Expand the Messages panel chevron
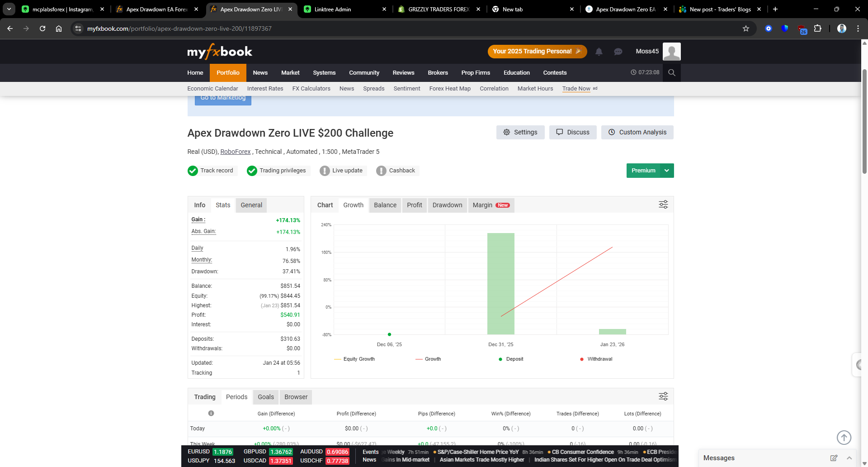Screen dimensions: 868x467 [849, 458]
